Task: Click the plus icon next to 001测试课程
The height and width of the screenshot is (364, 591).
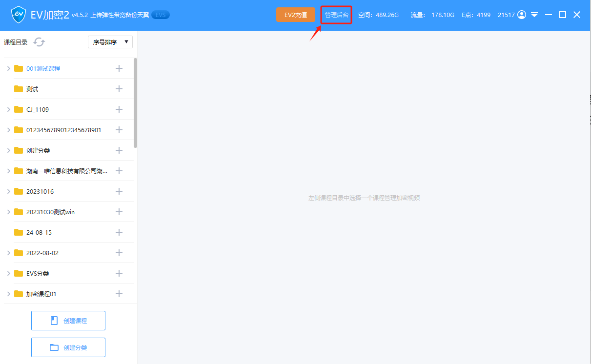Action: tap(119, 68)
